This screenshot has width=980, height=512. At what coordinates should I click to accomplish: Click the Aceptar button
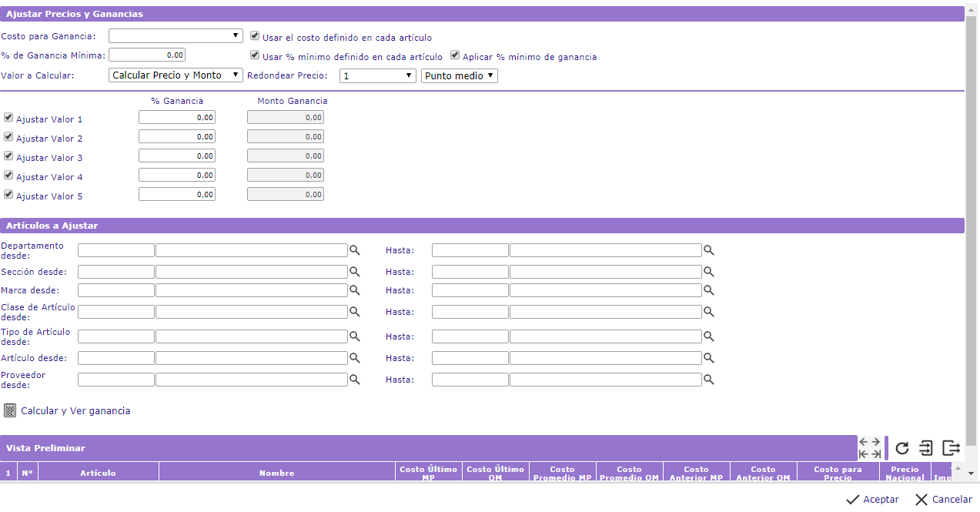[872, 500]
